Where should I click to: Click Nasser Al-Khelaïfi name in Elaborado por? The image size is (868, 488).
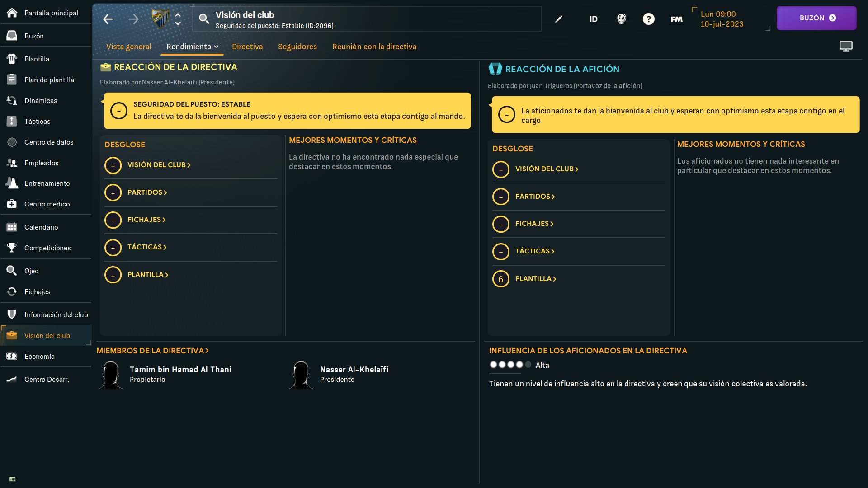(170, 82)
